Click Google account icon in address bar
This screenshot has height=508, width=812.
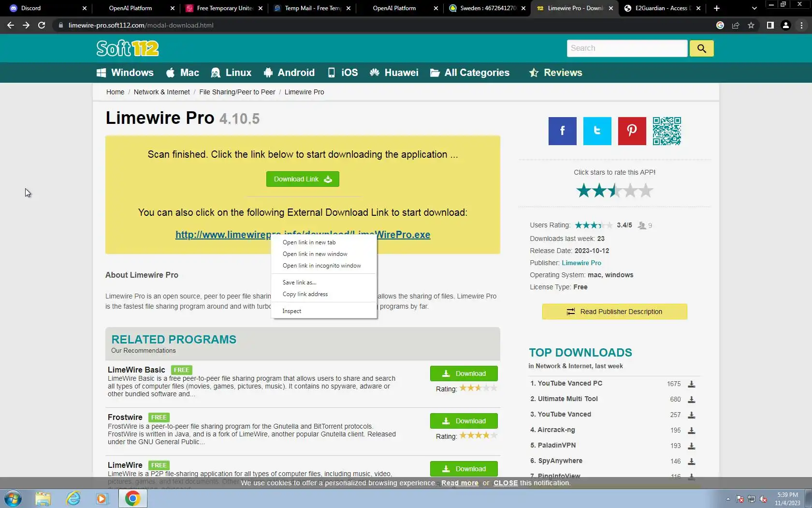click(720, 25)
